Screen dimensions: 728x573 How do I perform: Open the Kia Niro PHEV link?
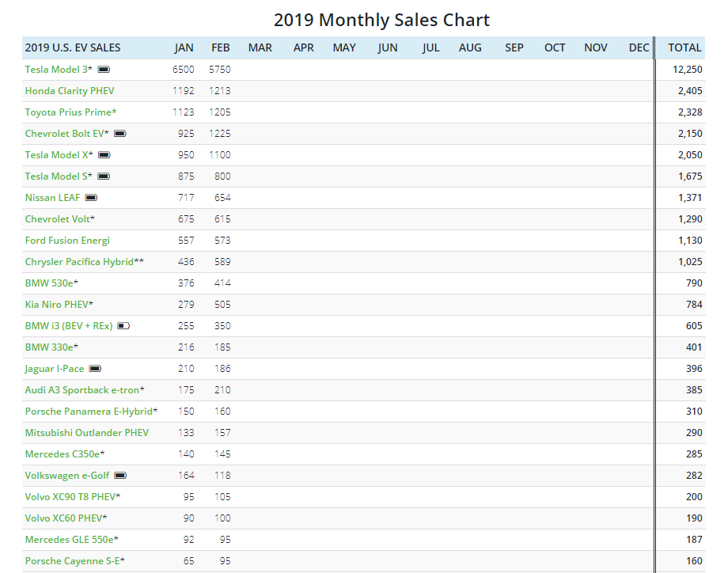57,305
